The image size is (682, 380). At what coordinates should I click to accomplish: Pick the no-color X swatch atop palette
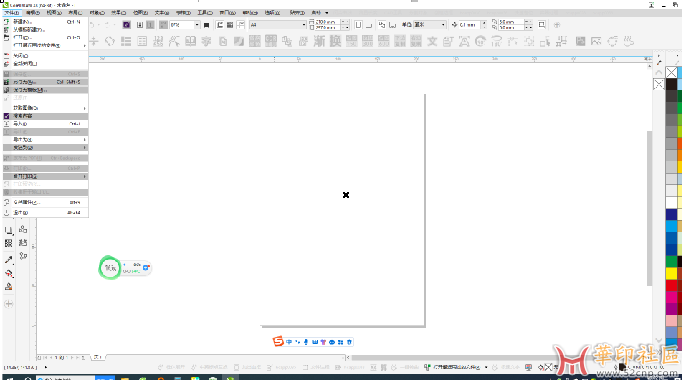tap(672, 72)
